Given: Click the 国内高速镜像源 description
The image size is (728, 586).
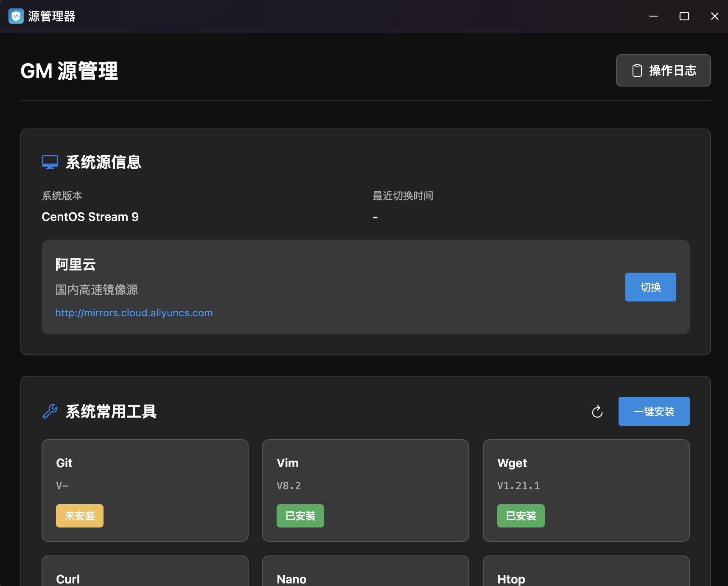Looking at the screenshot, I should 97,290.
